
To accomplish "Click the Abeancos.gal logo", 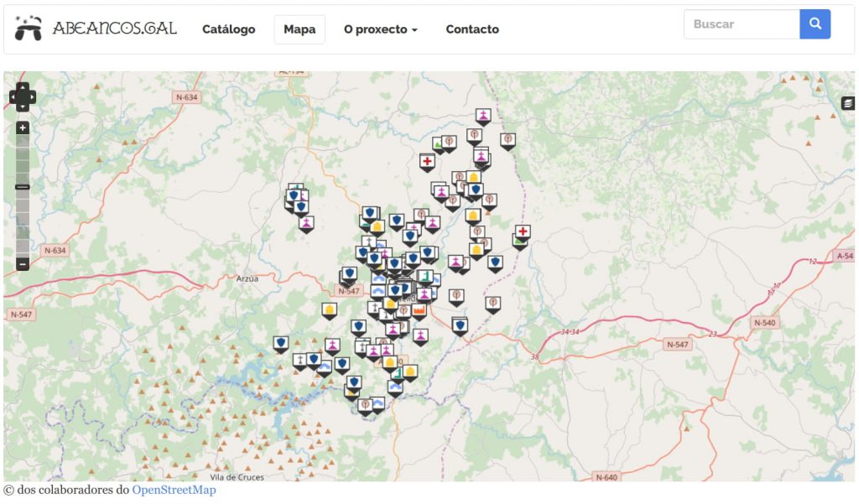I will coord(96,29).
